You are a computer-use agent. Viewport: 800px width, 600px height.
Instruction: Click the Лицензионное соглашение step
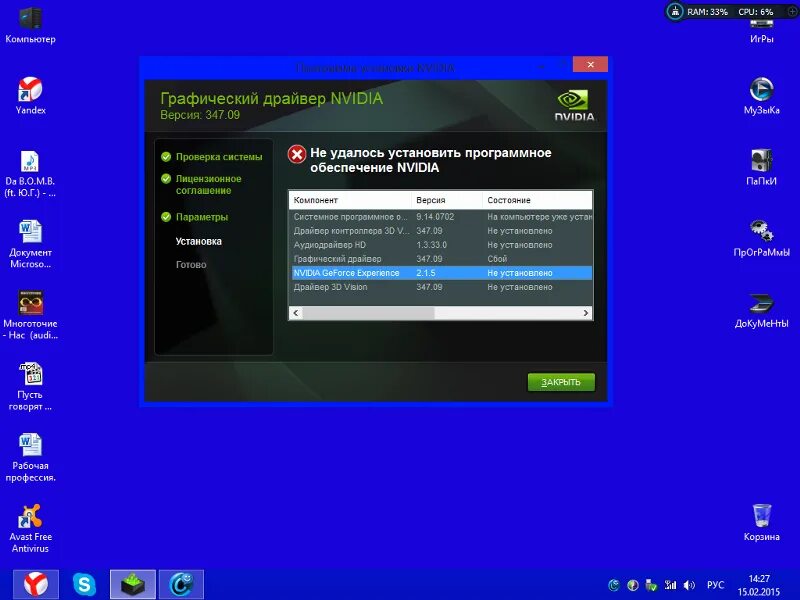pyautogui.click(x=209, y=185)
